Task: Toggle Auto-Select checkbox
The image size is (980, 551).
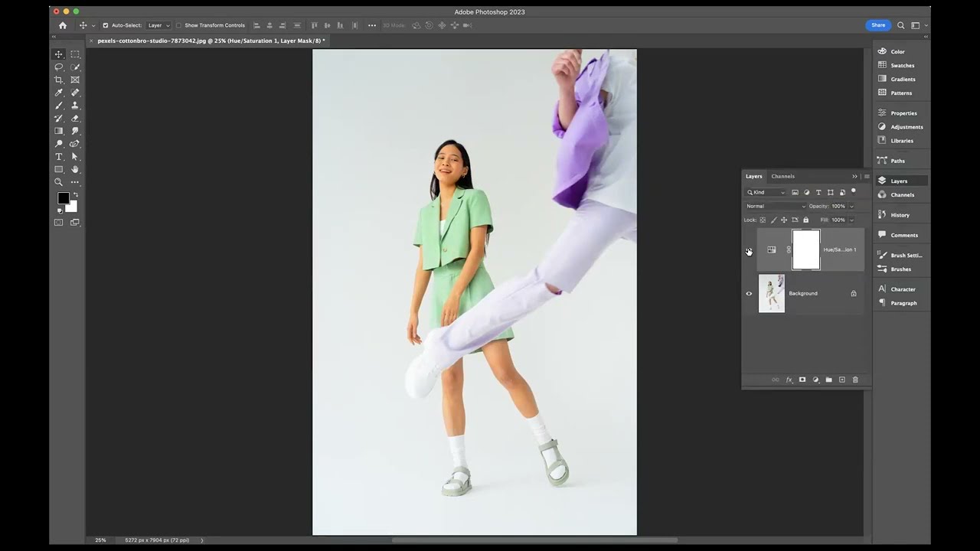Action: tap(106, 25)
